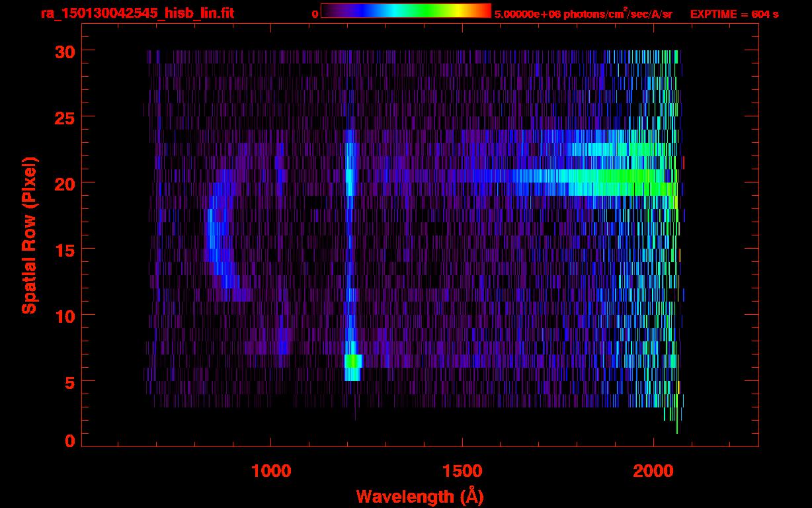812x508 pixels.
Task: Click the Spatial Row (Pixel) axis title
Action: [x=30, y=235]
